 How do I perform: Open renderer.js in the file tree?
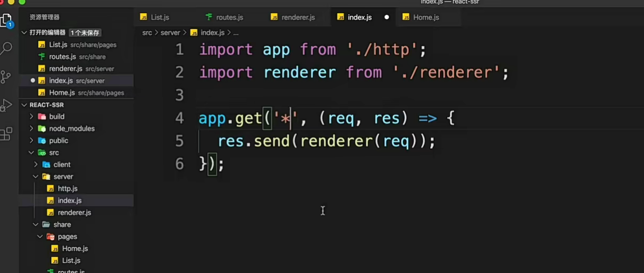[x=74, y=213]
